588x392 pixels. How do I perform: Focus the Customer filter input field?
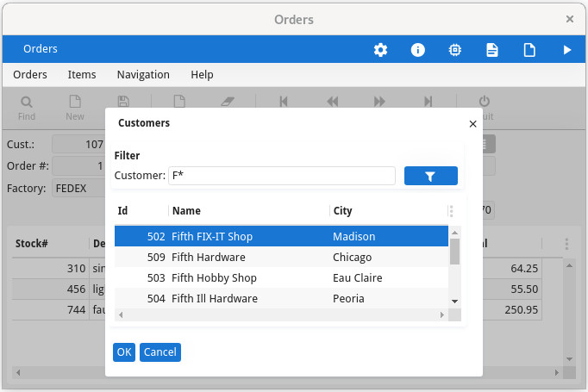(x=282, y=176)
